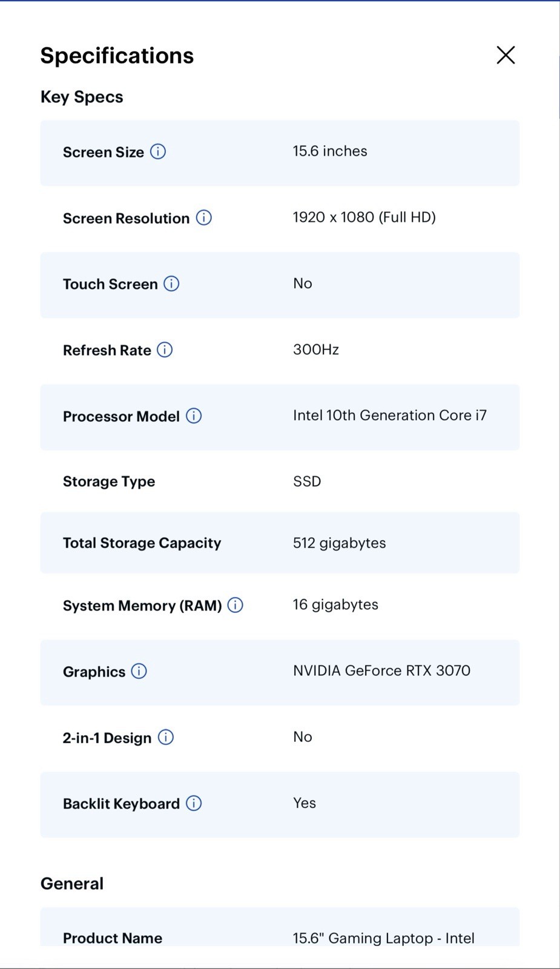Viewport: 560px width, 969px height.
Task: Click the General section heading
Action: point(72,884)
